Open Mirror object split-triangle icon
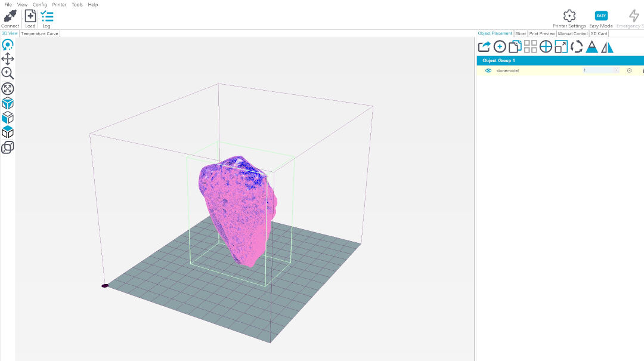Viewport: 644px width, 361px height. 607,47
